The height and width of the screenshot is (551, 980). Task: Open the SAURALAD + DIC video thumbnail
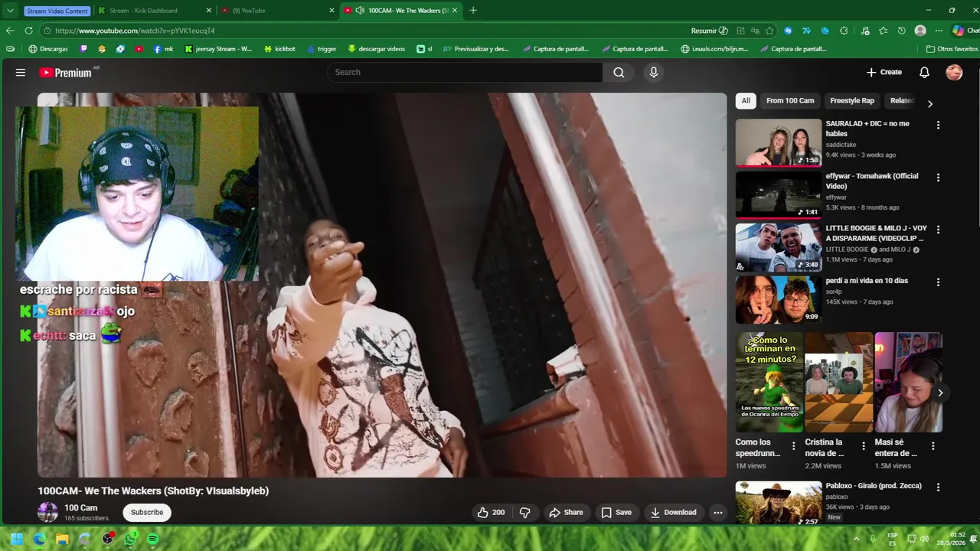click(x=779, y=142)
